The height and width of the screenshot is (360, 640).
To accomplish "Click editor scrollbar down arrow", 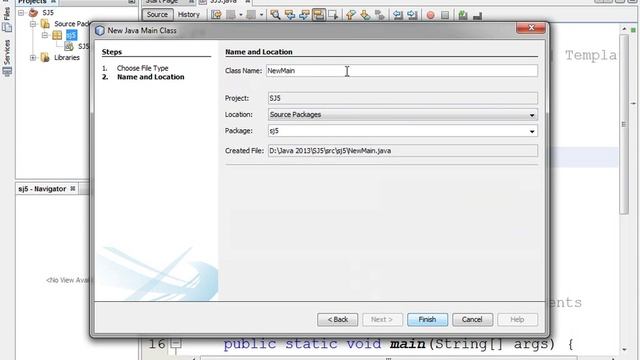I will (x=624, y=349).
